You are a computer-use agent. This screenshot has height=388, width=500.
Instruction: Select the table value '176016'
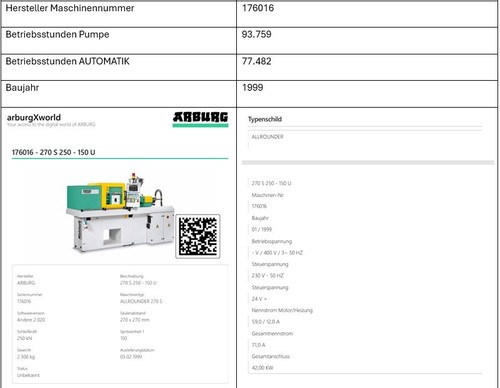point(258,8)
